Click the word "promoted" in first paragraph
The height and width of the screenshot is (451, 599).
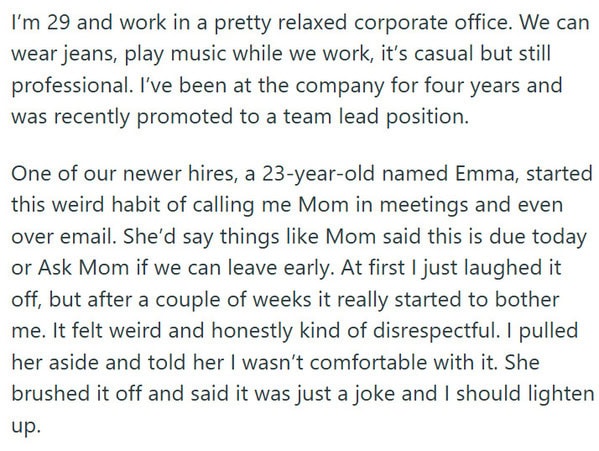185,117
